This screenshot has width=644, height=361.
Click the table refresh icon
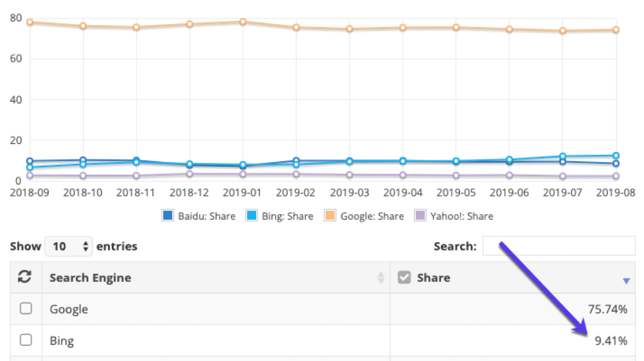click(25, 277)
